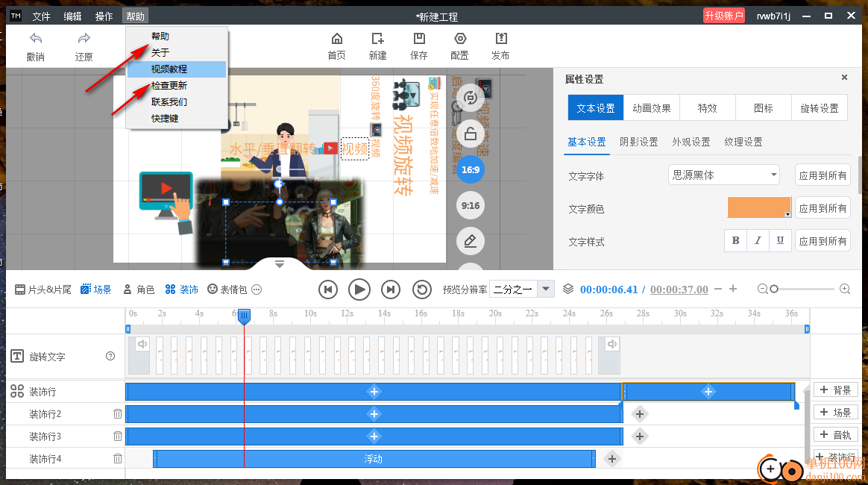Click the undo arrow icon
The width and height of the screenshot is (868, 485).
tap(36, 38)
